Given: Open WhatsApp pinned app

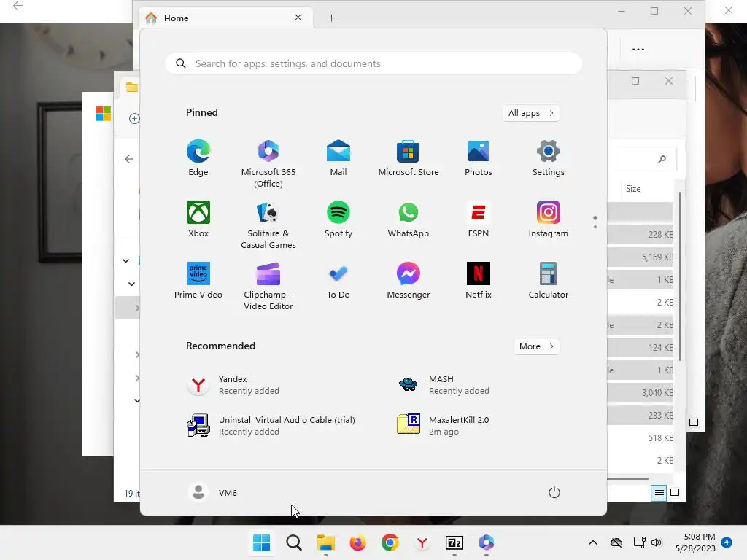Looking at the screenshot, I should pyautogui.click(x=409, y=219).
